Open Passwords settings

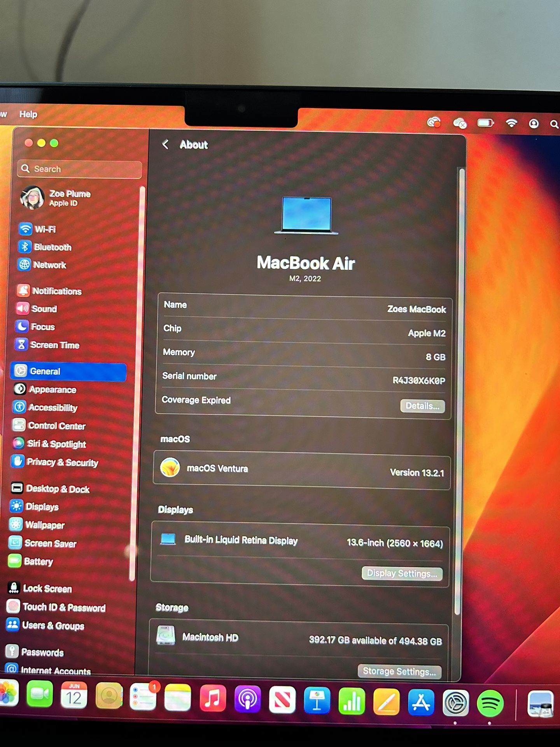pyautogui.click(x=35, y=652)
